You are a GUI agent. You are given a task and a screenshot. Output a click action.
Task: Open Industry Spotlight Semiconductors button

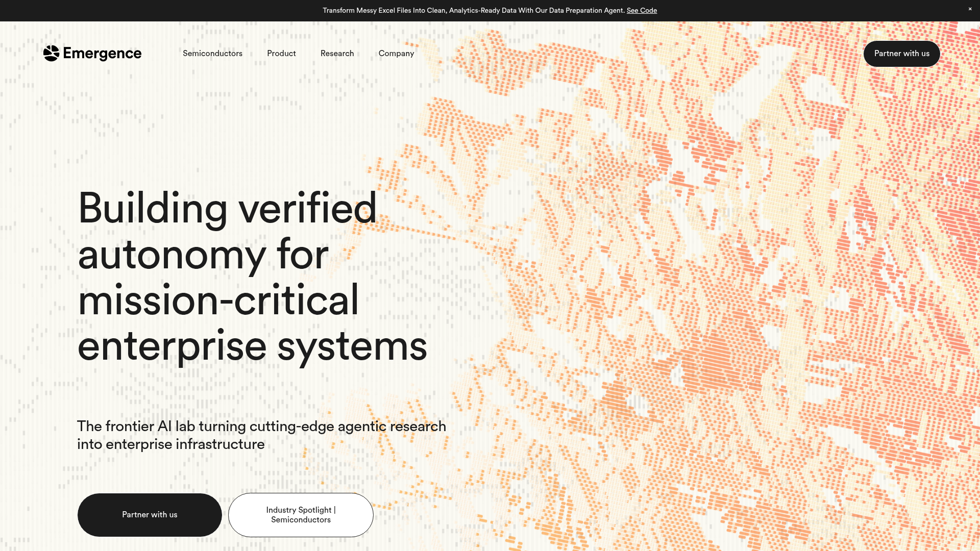point(301,515)
